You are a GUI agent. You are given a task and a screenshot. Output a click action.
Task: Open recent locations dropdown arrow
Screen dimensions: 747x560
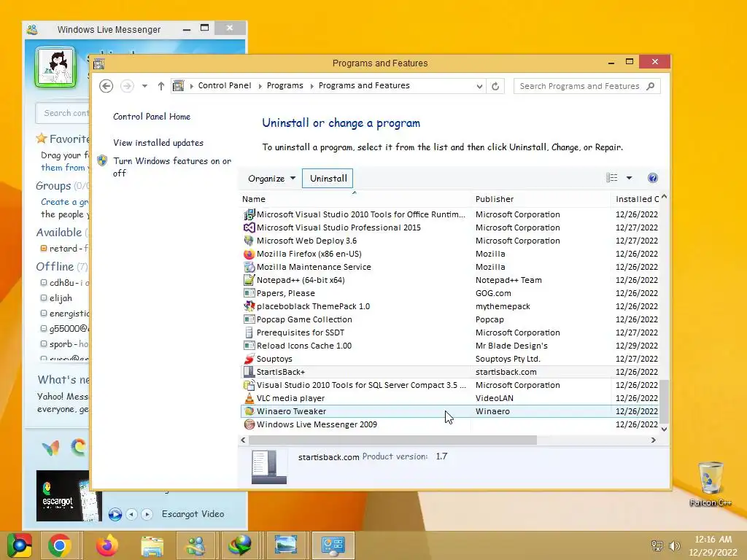tap(144, 86)
